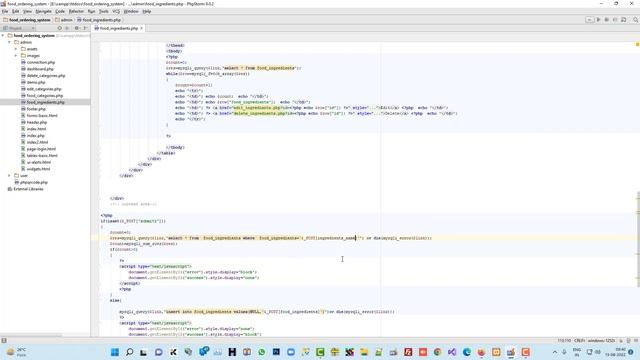
Task: Click the editor vertical scrollbar
Action: coord(638,239)
